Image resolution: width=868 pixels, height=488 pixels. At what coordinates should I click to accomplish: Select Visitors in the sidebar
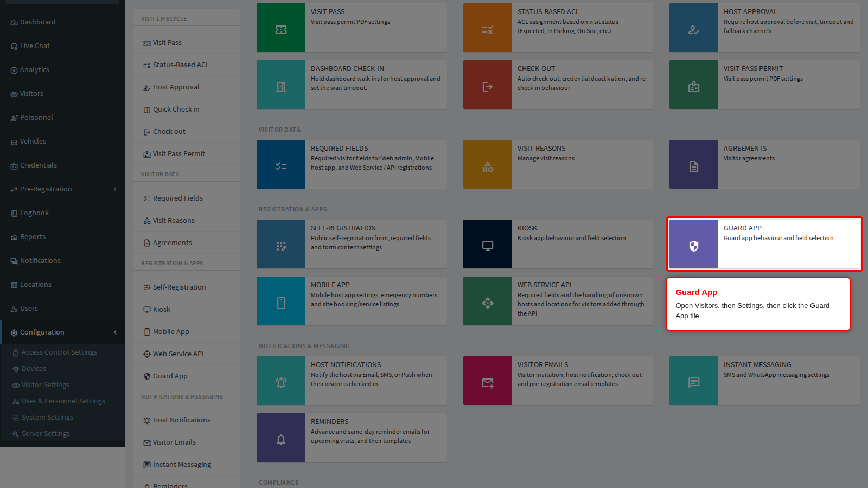tap(62, 94)
